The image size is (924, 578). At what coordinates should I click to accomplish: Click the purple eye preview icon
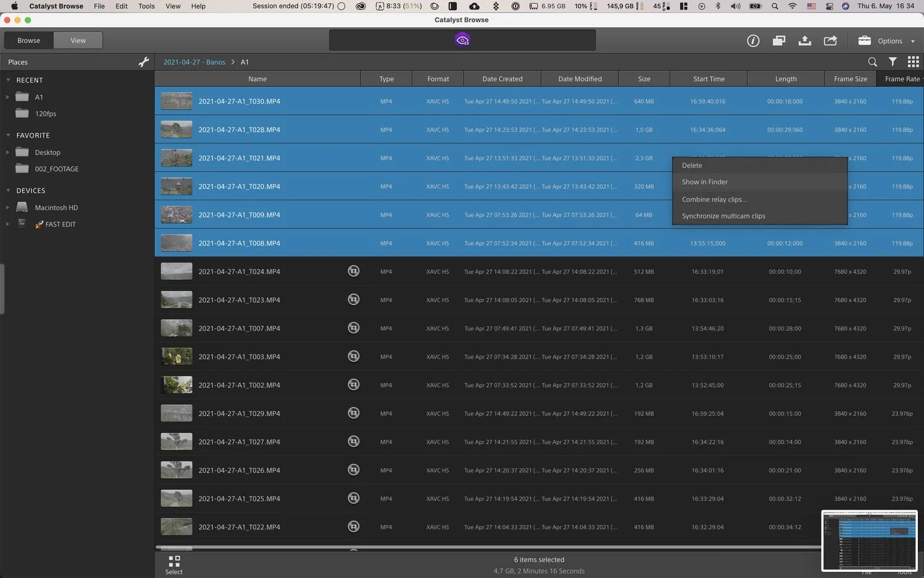point(462,40)
